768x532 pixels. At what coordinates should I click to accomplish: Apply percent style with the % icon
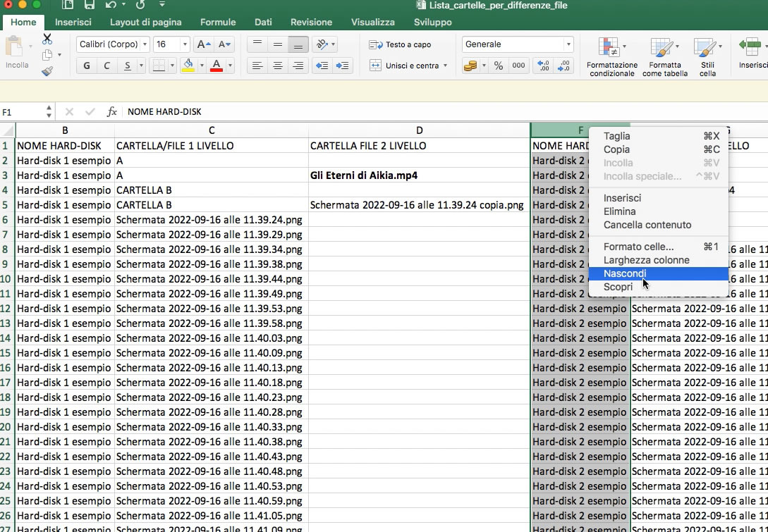(x=499, y=66)
